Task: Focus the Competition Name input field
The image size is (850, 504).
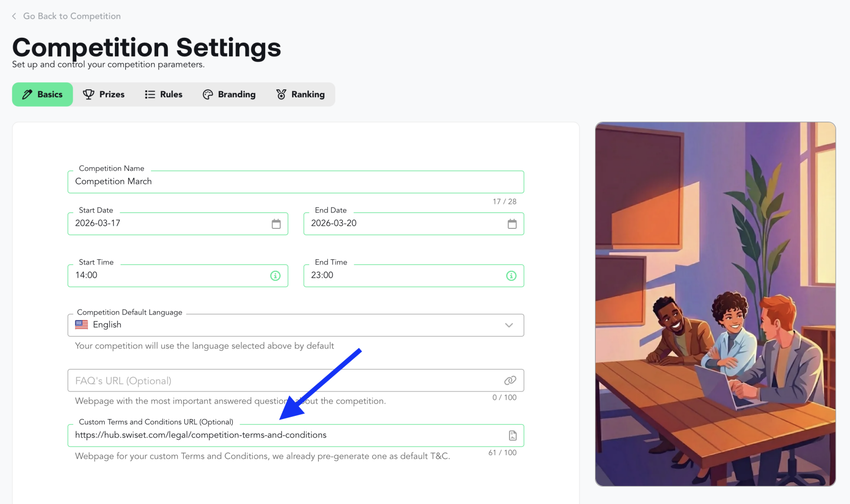Action: point(296,182)
